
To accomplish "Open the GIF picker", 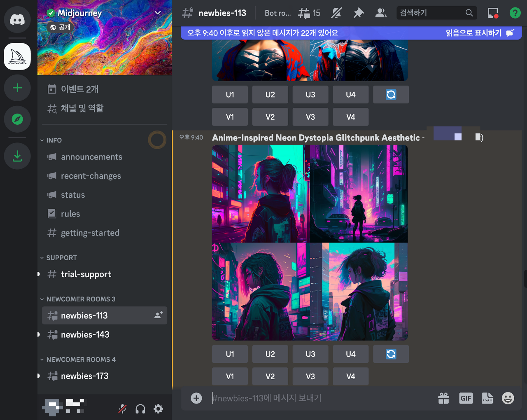I will click(x=466, y=398).
